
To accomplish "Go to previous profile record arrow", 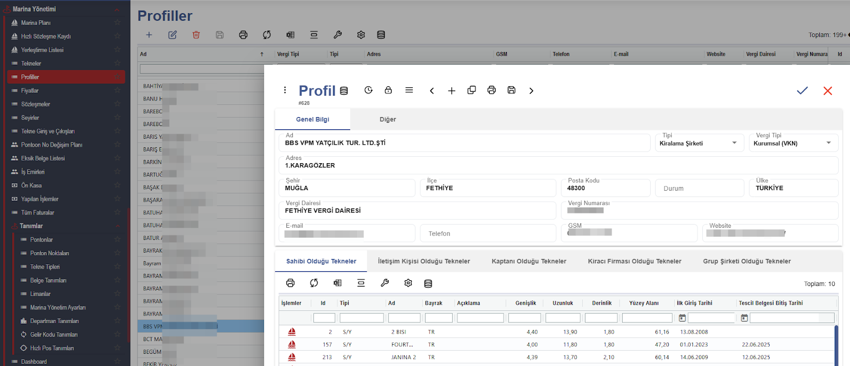I will (432, 91).
